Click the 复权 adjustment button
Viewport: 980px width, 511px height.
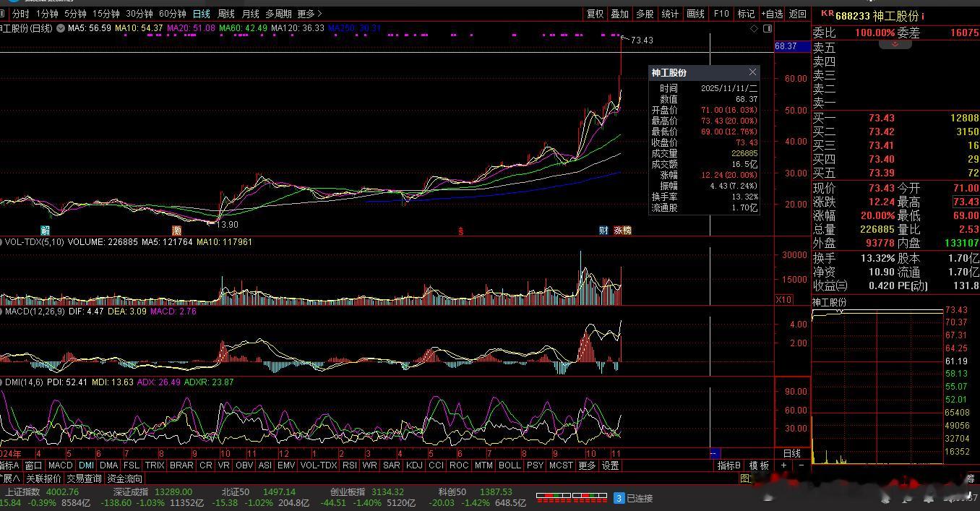tap(595, 14)
